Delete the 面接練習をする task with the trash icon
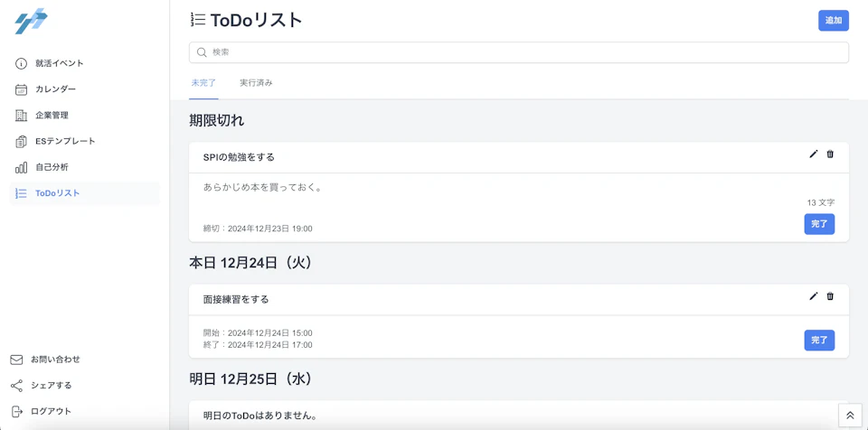 [x=830, y=296]
